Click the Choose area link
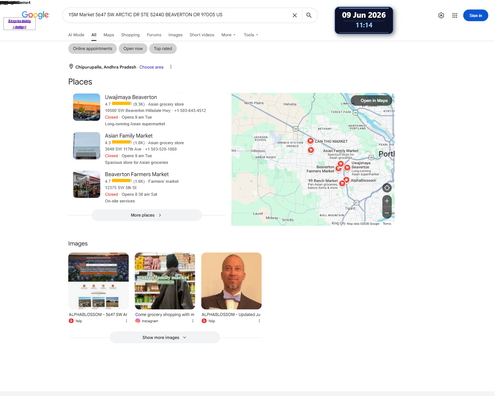The width and height of the screenshot is (500, 396). (151, 67)
